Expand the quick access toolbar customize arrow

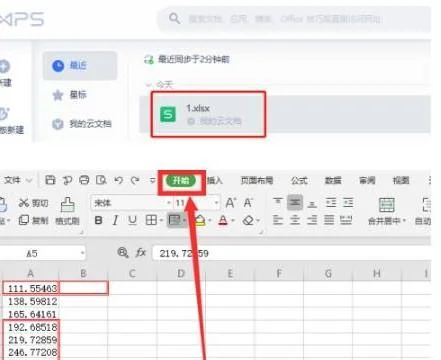point(152,181)
